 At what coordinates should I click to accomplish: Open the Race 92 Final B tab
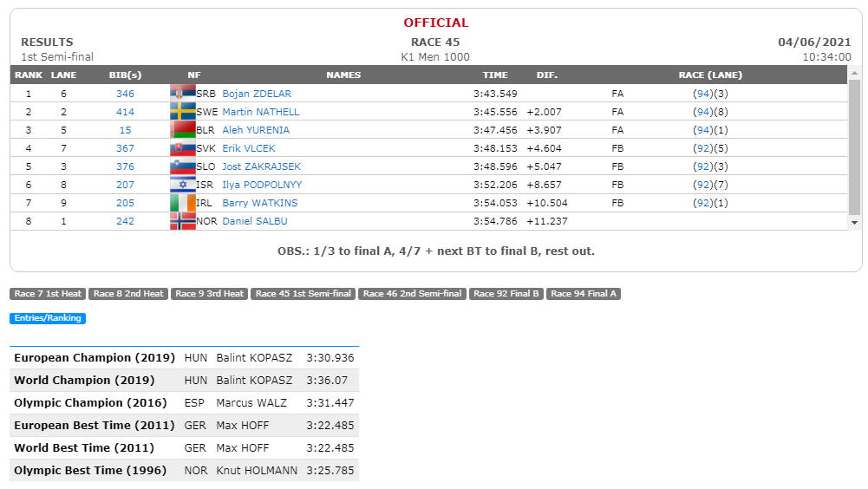click(506, 294)
